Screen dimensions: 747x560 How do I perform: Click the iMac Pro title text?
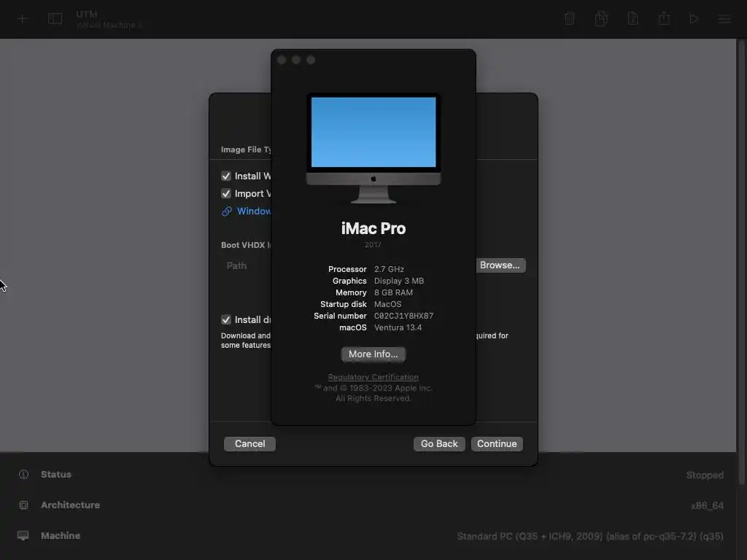pyautogui.click(x=373, y=228)
